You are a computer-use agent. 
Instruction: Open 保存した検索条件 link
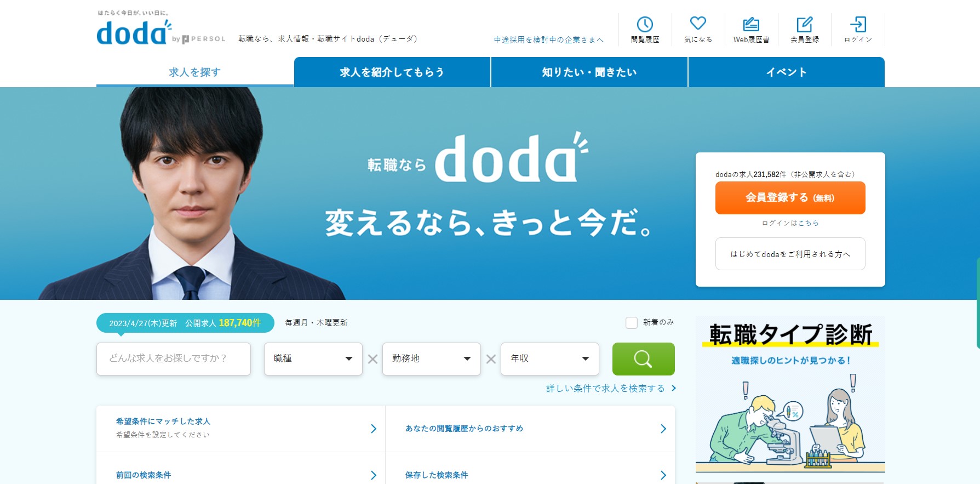pos(436,475)
